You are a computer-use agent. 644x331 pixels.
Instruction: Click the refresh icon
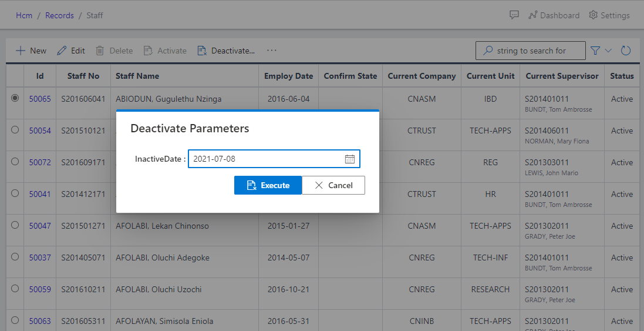tap(626, 51)
